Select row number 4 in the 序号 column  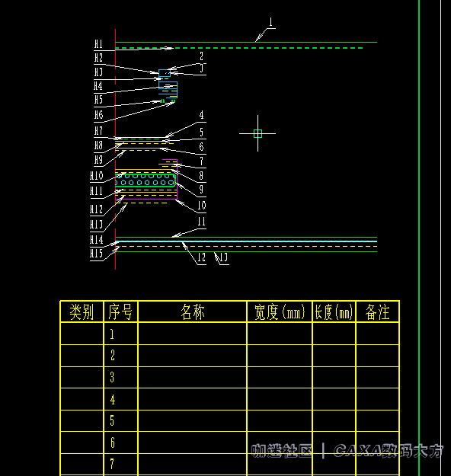point(113,400)
